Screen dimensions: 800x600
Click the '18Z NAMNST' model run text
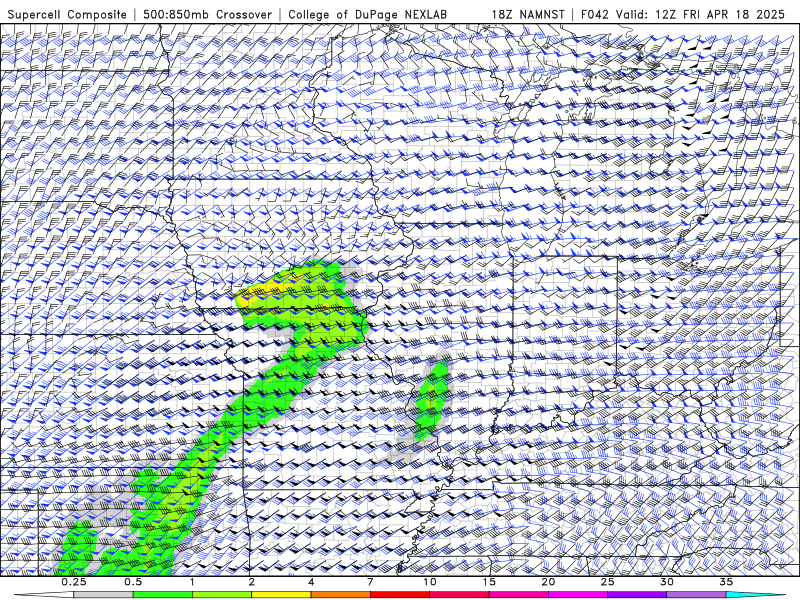[x=528, y=14]
